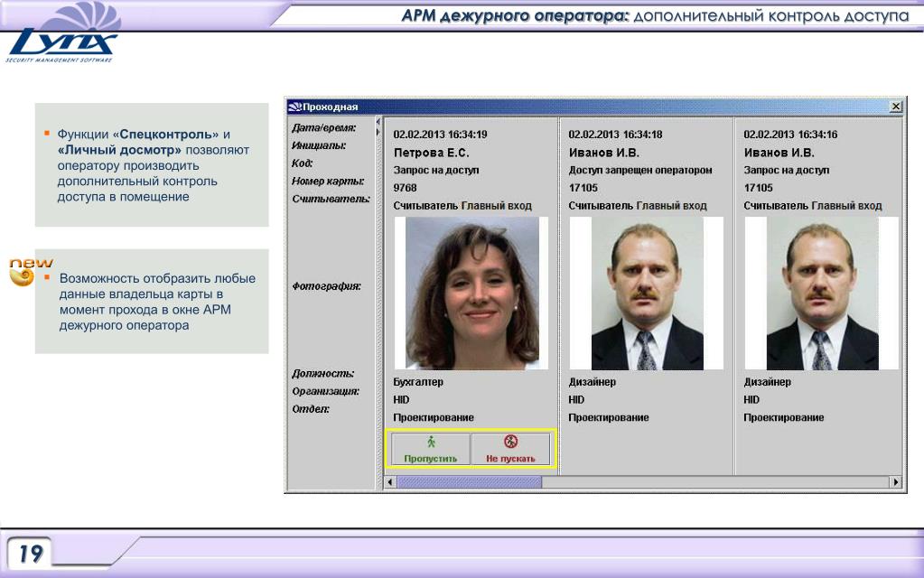Click the horizontal scrollbar thumb
924x578 pixels.
[469, 482]
